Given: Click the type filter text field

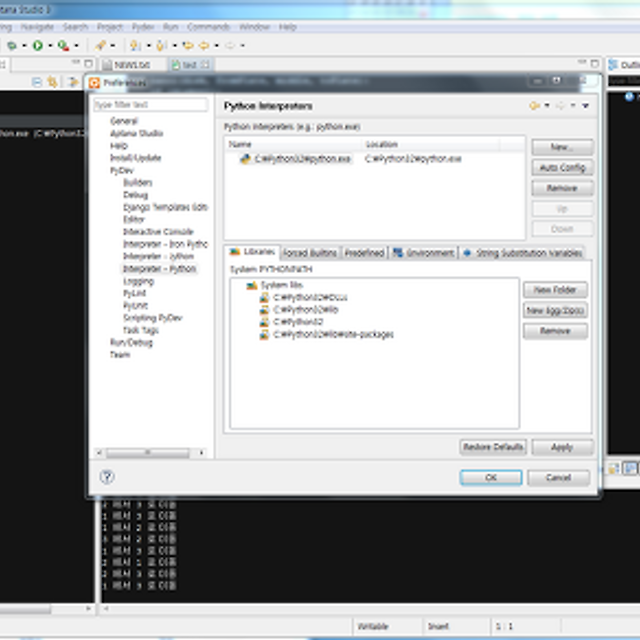Looking at the screenshot, I should 150,105.
